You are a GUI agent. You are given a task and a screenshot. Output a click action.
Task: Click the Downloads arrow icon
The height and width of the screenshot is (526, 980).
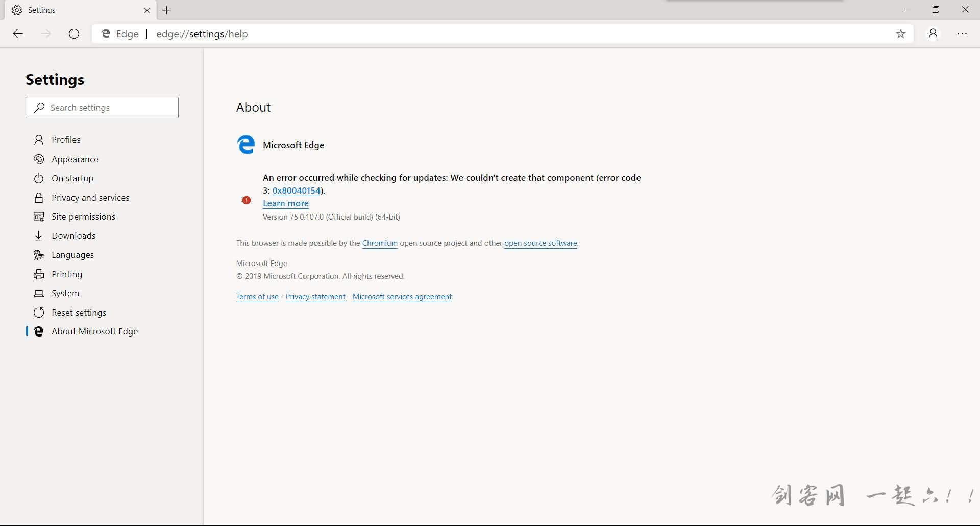click(39, 236)
